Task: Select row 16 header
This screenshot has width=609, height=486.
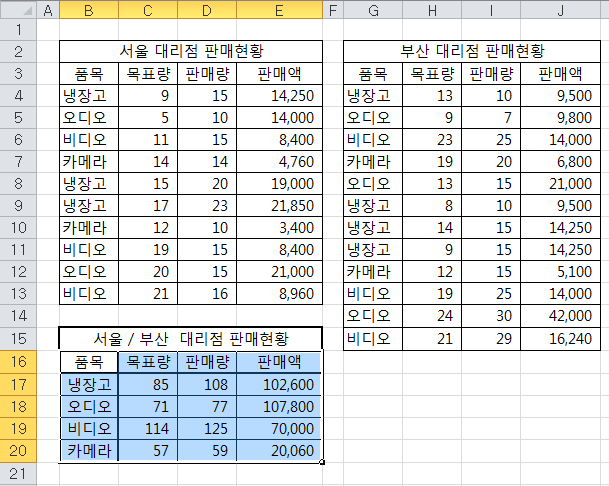Action: click(18, 362)
